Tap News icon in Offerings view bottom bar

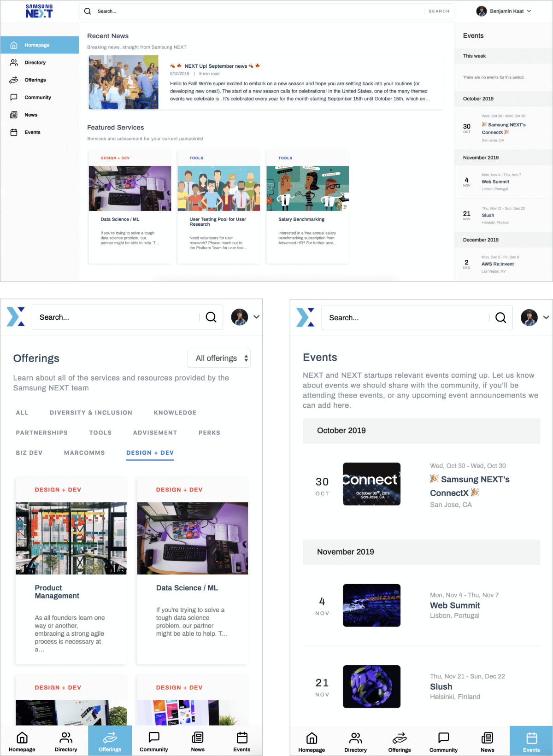(198, 738)
